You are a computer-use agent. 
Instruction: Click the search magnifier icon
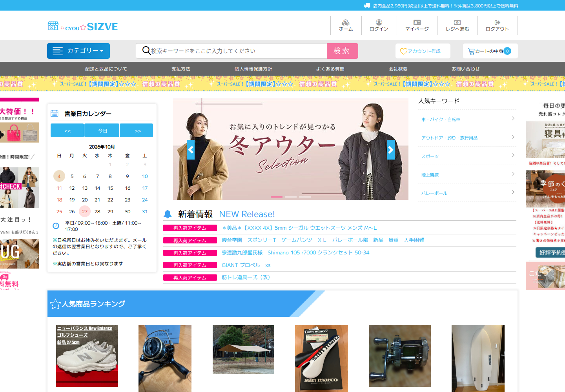click(x=146, y=51)
